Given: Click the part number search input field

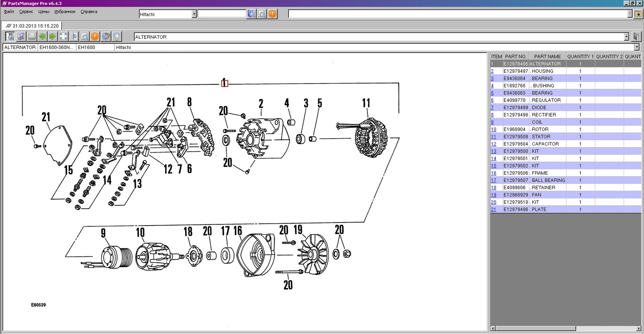Looking at the screenshot, I should 222,14.
